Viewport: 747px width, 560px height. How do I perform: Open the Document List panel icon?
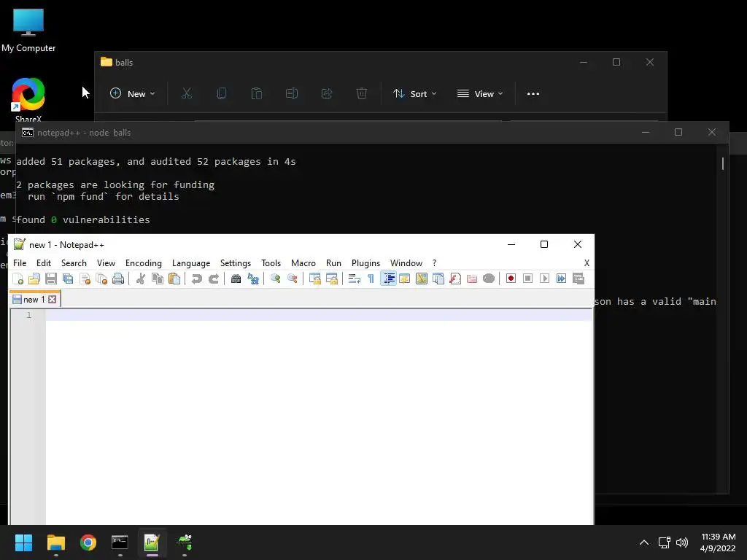click(x=438, y=279)
